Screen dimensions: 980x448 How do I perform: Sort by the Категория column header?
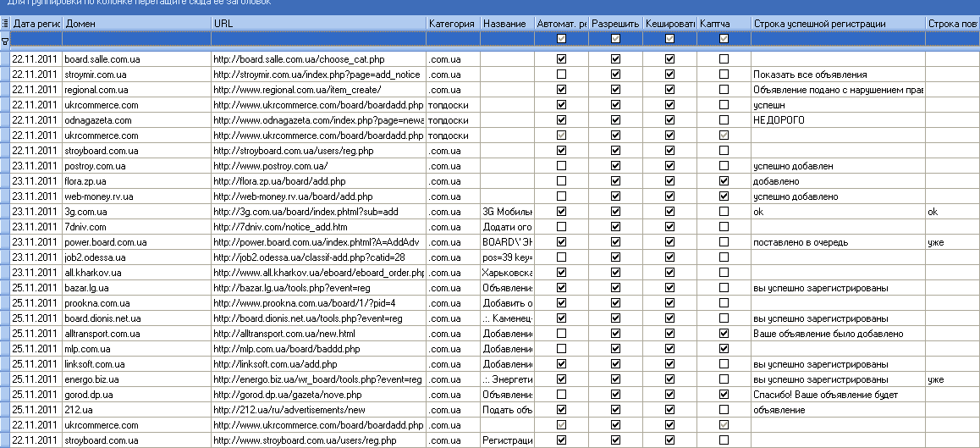(x=453, y=24)
